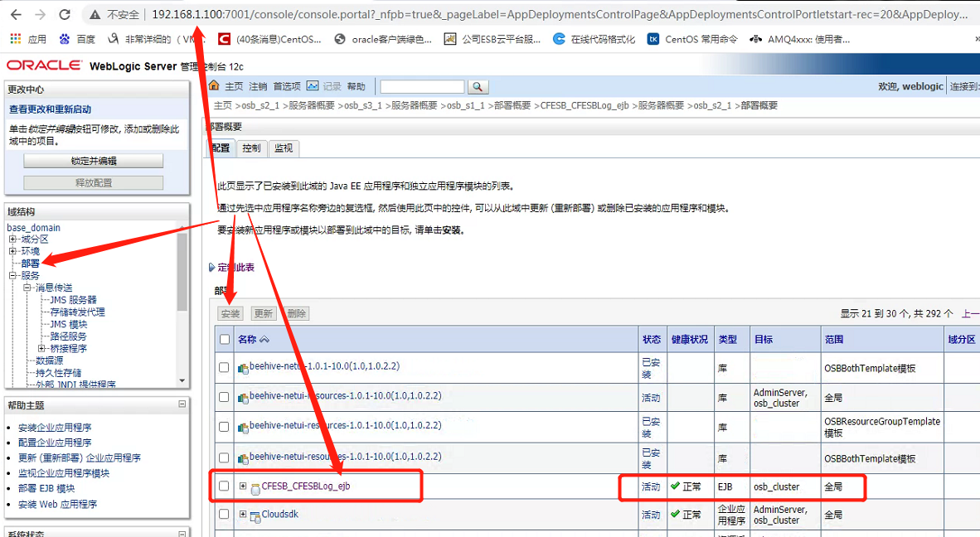Focus the console search input field
The width and height of the screenshot is (980, 537).
coord(423,87)
